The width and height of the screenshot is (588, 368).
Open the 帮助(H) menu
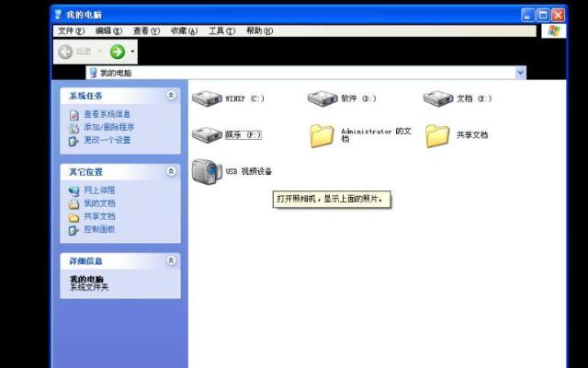click(259, 30)
